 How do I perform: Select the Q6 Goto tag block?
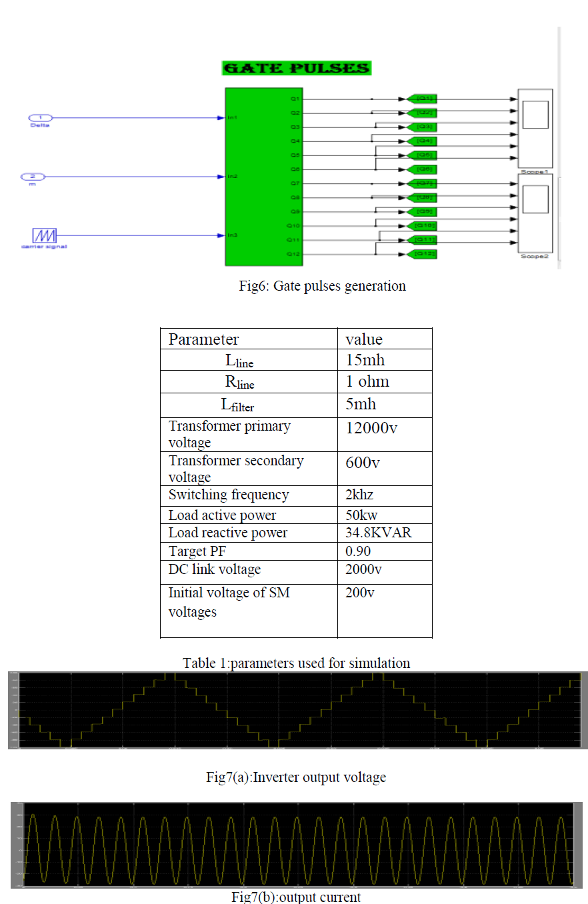(421, 169)
